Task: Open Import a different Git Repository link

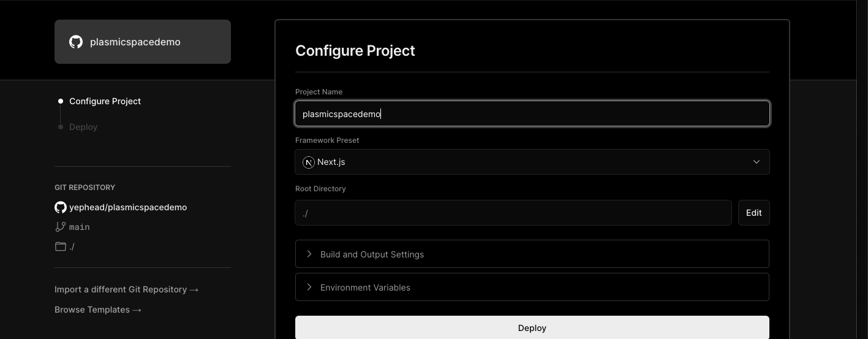Action: point(126,289)
